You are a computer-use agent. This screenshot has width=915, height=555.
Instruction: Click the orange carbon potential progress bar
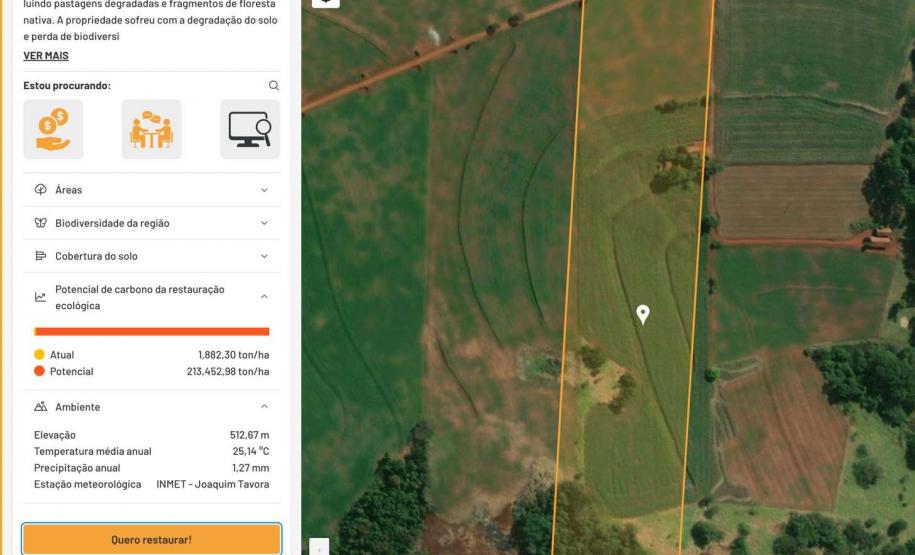(152, 331)
